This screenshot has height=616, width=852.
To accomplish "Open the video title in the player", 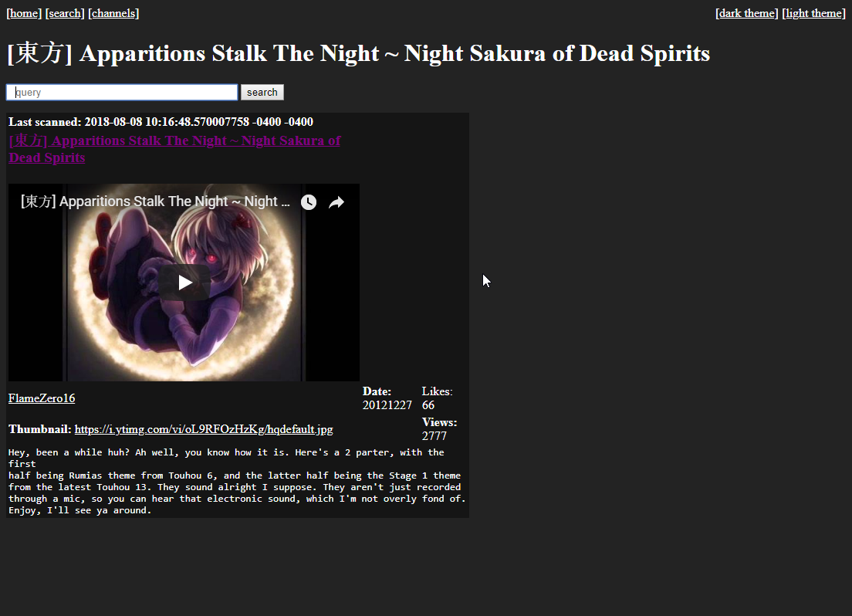I will (x=155, y=201).
